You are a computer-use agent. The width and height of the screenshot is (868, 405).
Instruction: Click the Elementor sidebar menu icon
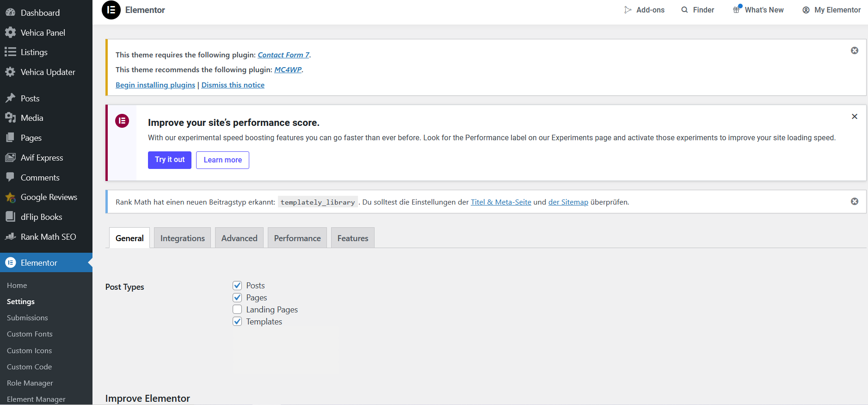click(x=10, y=262)
